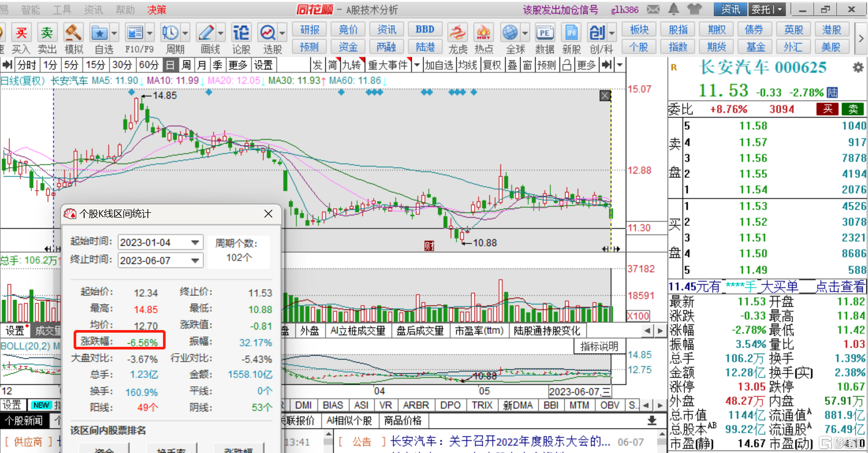Select the 周 weekly period
The width and height of the screenshot is (868, 453).
(x=186, y=65)
